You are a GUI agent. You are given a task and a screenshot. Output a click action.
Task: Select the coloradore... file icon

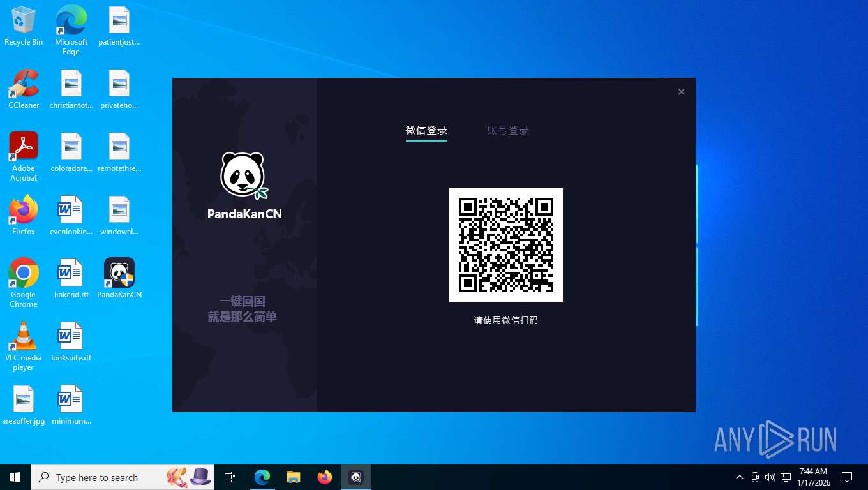[x=71, y=152]
